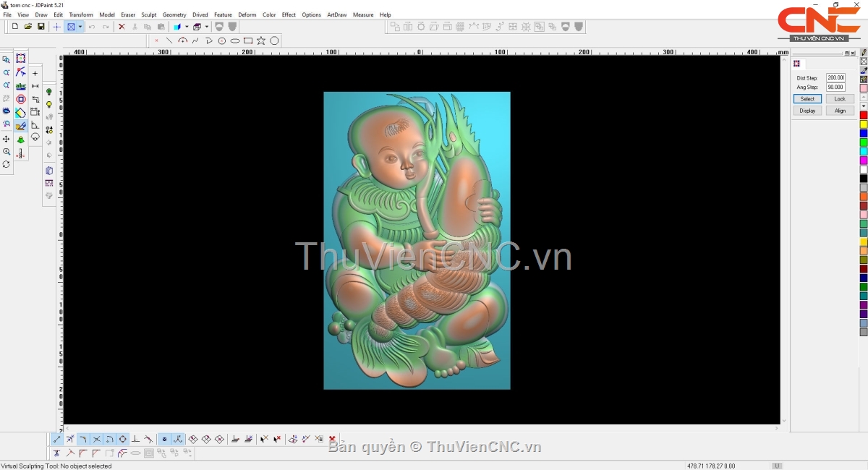Image resolution: width=868 pixels, height=470 pixels.
Task: Select the star shape drawing tool
Action: coord(261,40)
